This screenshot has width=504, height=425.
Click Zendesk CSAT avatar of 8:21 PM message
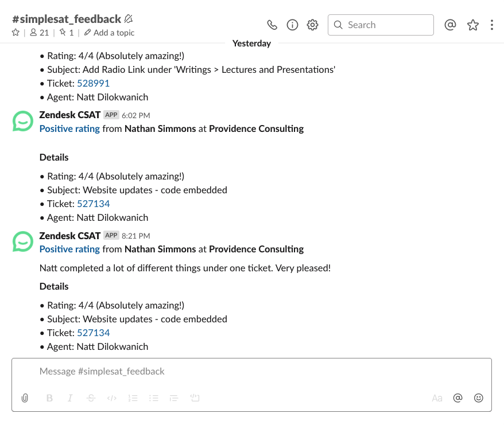(x=23, y=241)
